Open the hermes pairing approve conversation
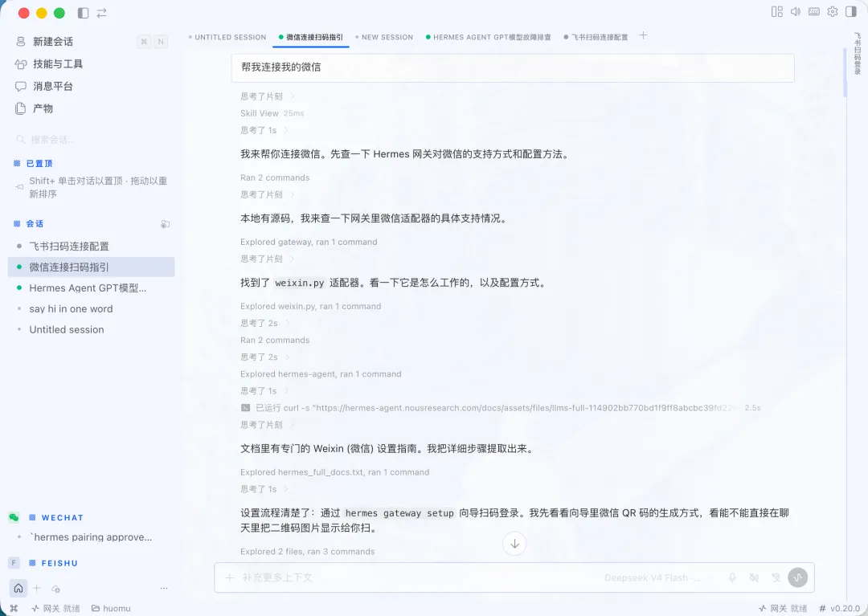 click(x=92, y=537)
